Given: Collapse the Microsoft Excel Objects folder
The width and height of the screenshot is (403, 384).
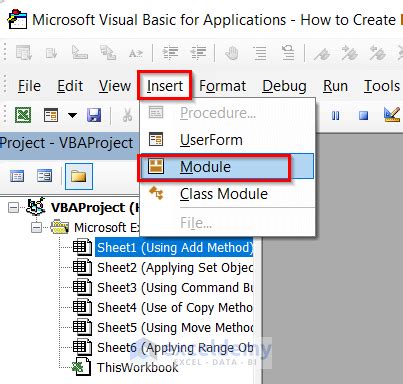Looking at the screenshot, I should pos(36,228).
